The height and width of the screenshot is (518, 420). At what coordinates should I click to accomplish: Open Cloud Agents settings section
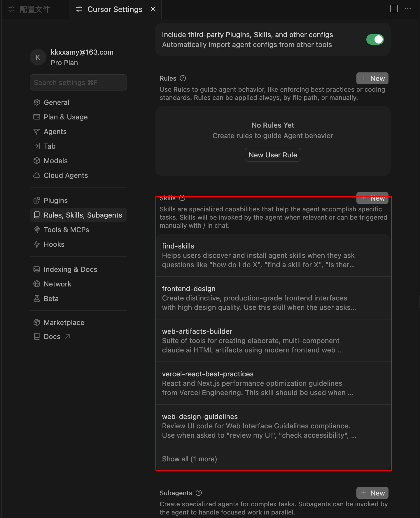coord(78,175)
